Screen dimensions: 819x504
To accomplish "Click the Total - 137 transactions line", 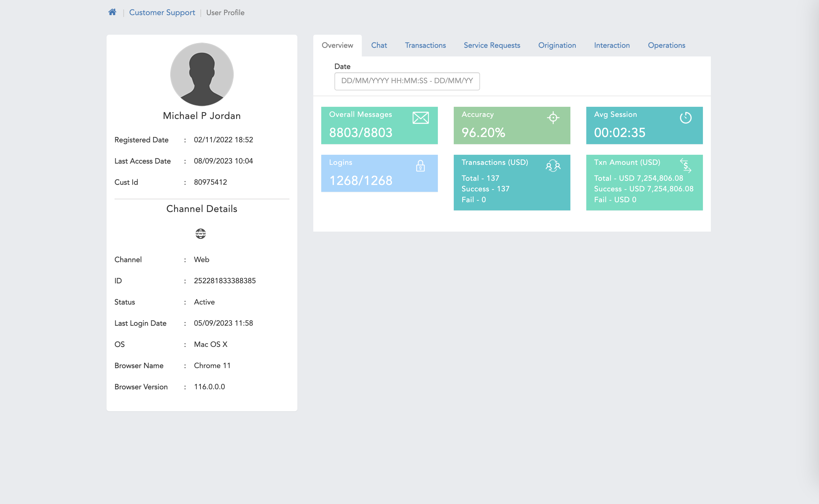I will pyautogui.click(x=480, y=178).
